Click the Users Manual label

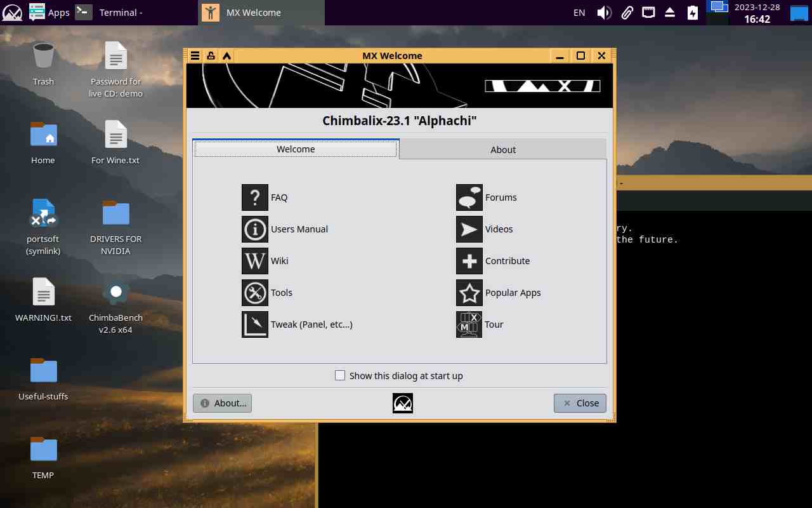tap(299, 229)
